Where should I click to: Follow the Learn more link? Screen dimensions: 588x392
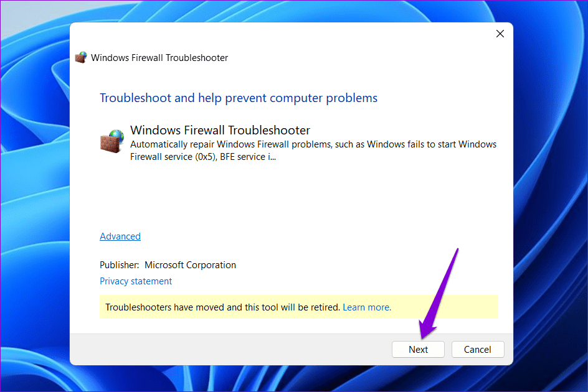[367, 307]
